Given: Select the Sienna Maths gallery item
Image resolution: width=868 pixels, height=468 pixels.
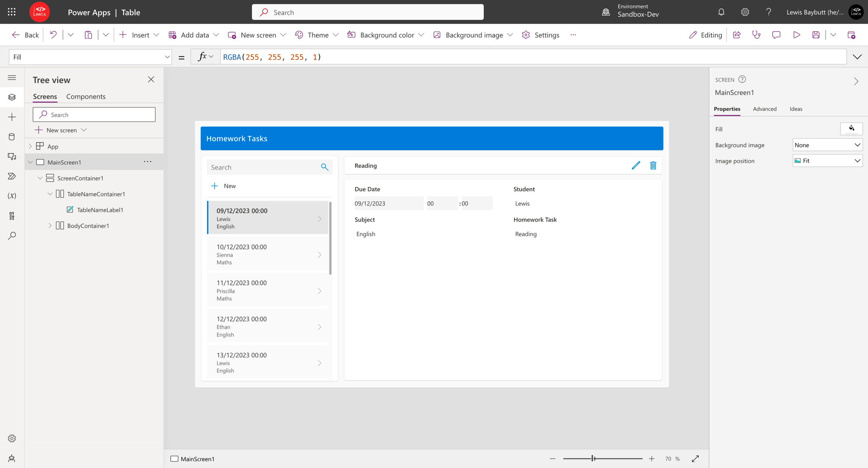Looking at the screenshot, I should [268, 254].
